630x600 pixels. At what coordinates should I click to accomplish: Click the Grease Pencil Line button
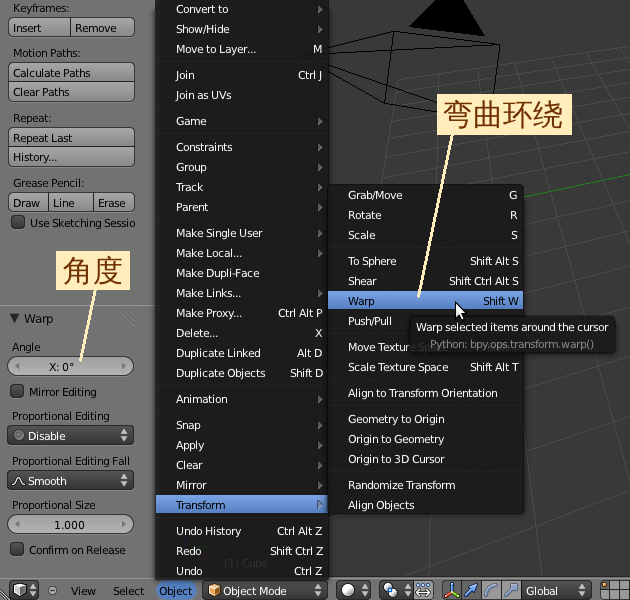point(71,203)
